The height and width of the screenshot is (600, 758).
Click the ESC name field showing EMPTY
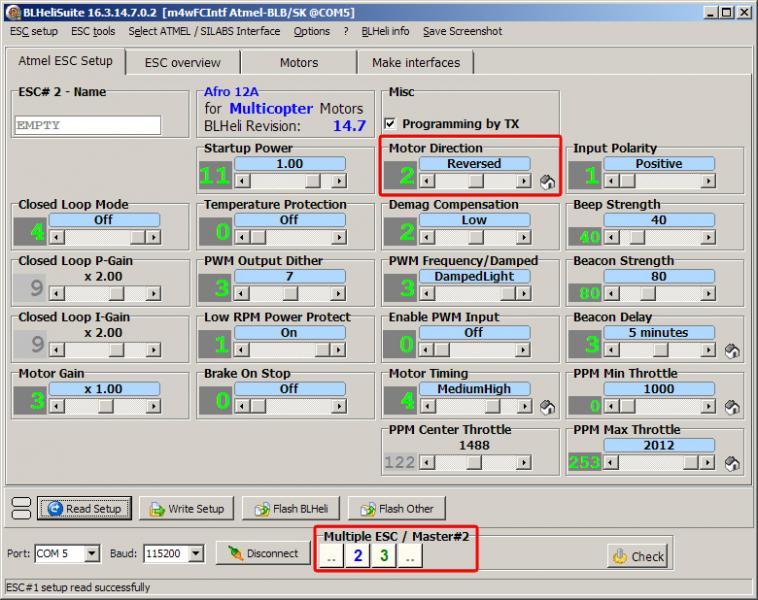88,125
